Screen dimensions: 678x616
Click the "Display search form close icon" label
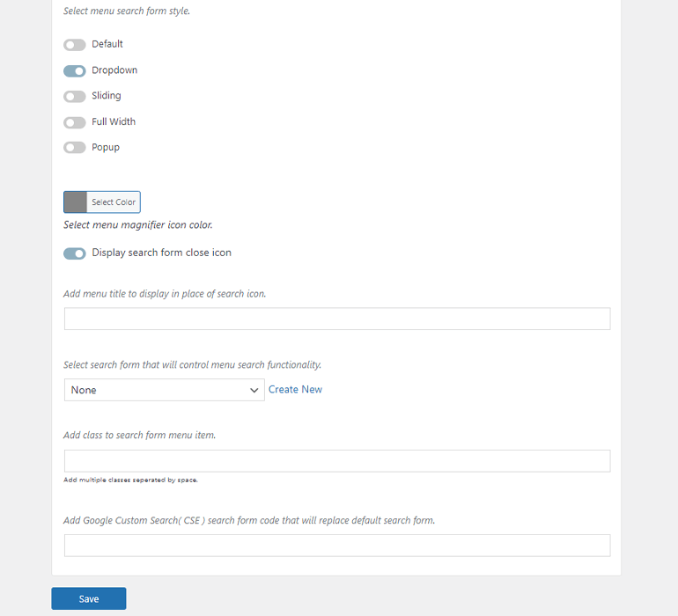(161, 253)
